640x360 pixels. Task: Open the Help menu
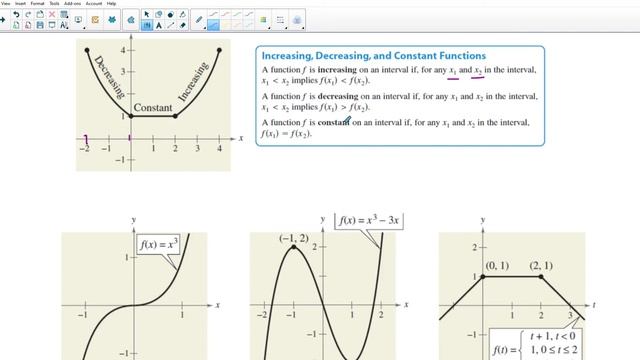[111, 3]
